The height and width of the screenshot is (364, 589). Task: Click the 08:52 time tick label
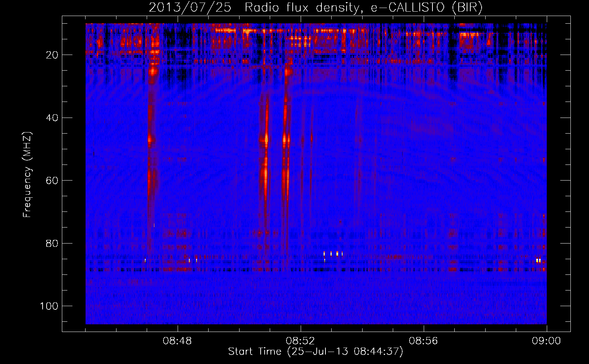click(300, 341)
